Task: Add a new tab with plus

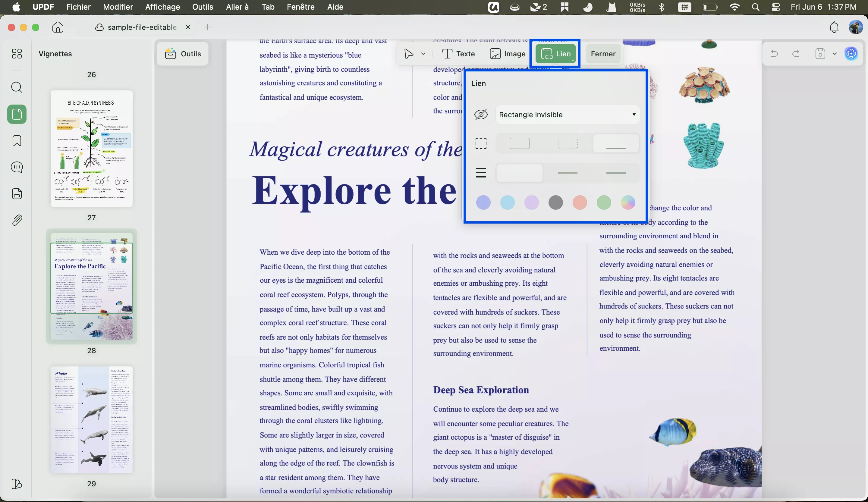Action: pos(207,27)
